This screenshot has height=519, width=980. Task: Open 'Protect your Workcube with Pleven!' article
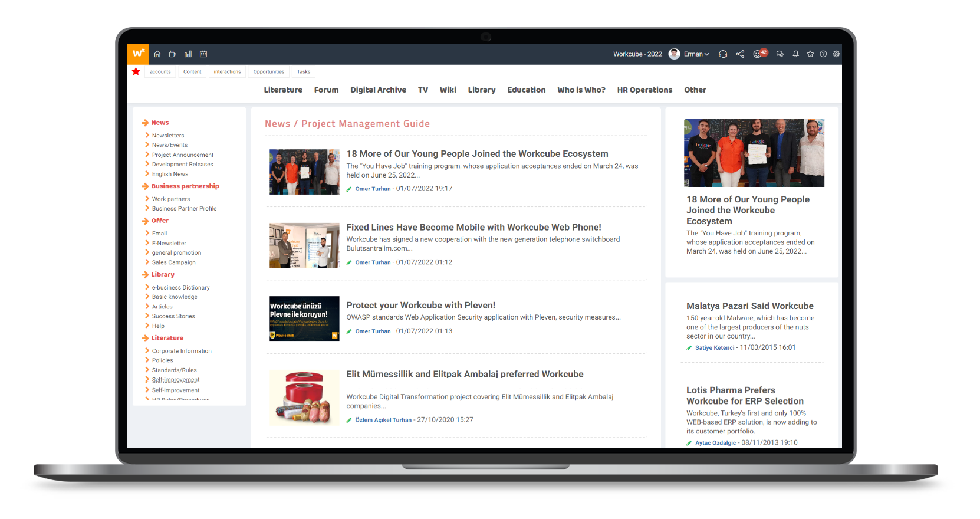pyautogui.click(x=420, y=306)
